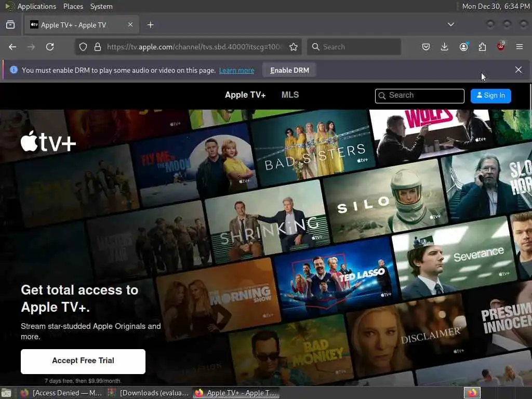The height and width of the screenshot is (399, 532).
Task: Switch to the Downloads taskbar window
Action: click(x=148, y=393)
